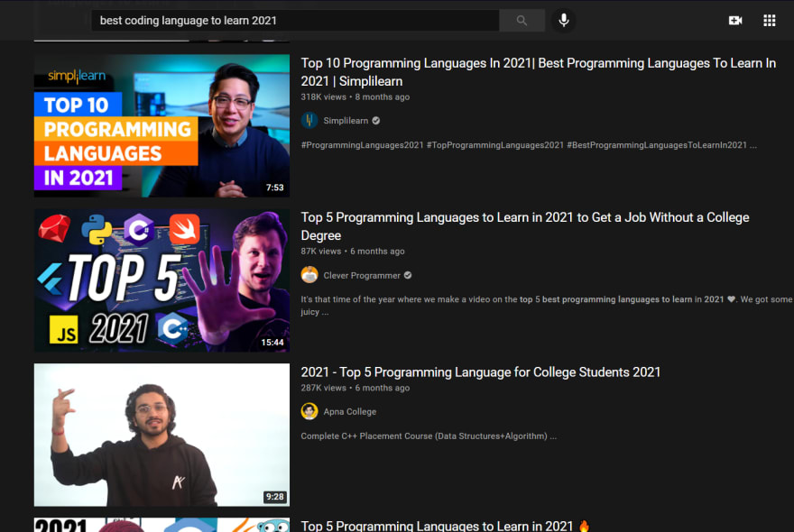Open the create video camera icon
Image resolution: width=794 pixels, height=532 pixels.
735,20
